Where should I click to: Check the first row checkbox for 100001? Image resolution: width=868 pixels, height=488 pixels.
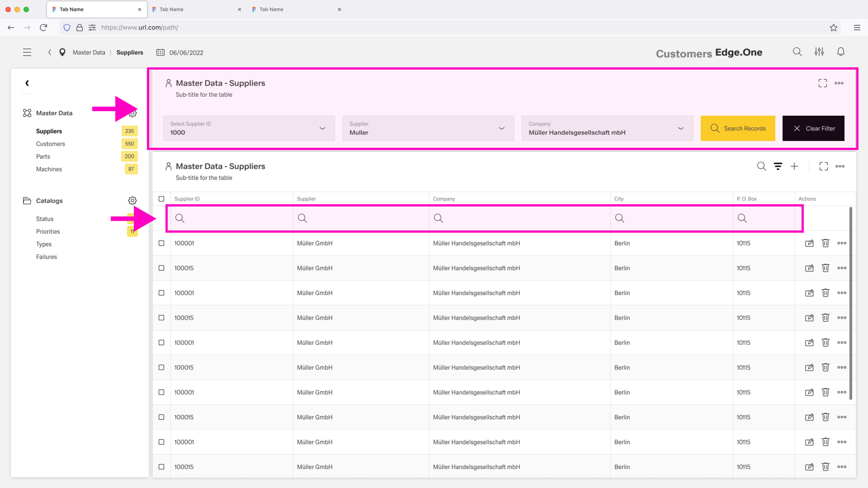161,243
